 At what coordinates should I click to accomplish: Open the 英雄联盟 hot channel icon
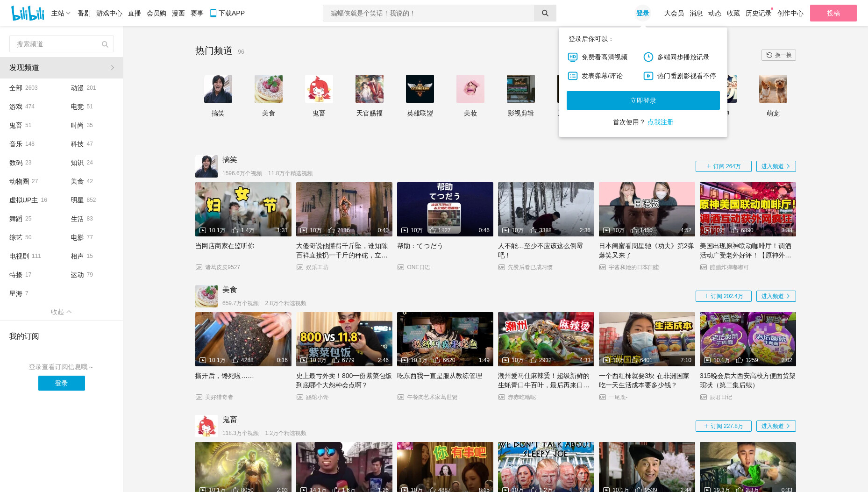coord(420,89)
